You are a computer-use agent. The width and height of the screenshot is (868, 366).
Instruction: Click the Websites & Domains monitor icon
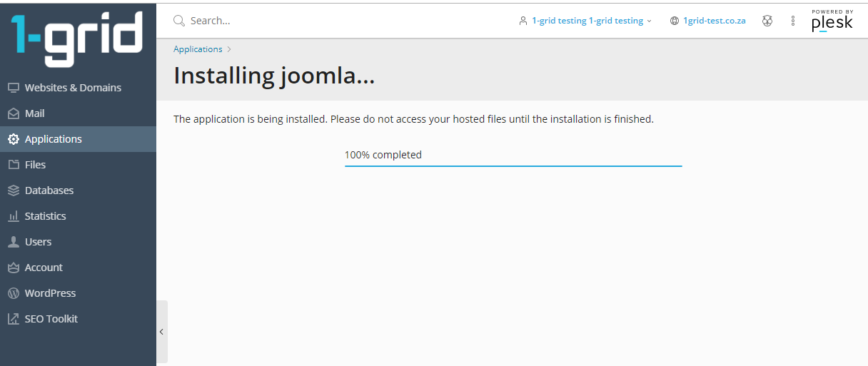(x=13, y=88)
